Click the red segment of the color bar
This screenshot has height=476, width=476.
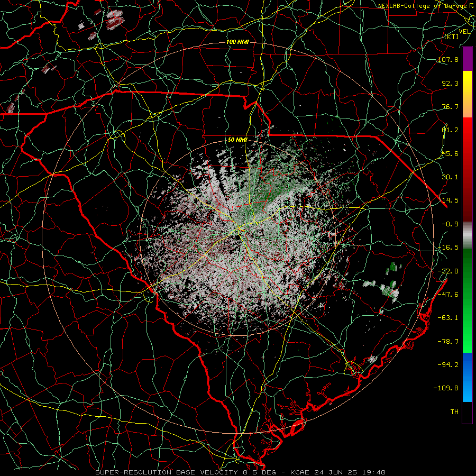[467, 169]
